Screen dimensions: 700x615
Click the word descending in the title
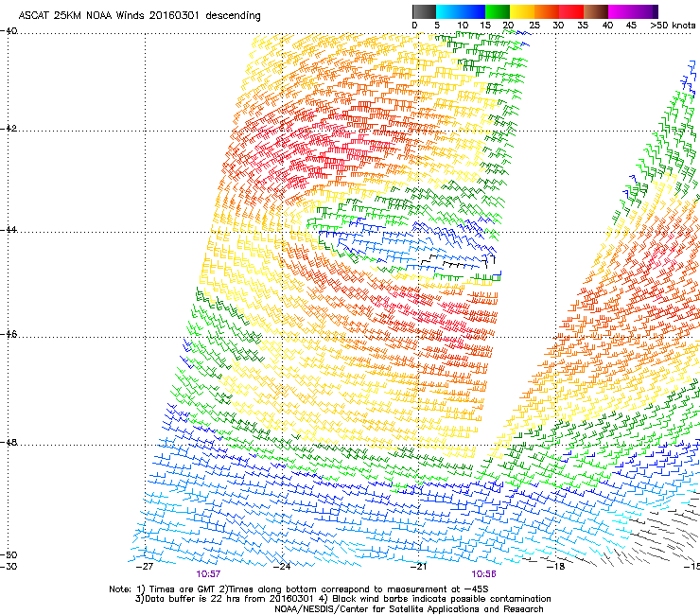coord(233,16)
